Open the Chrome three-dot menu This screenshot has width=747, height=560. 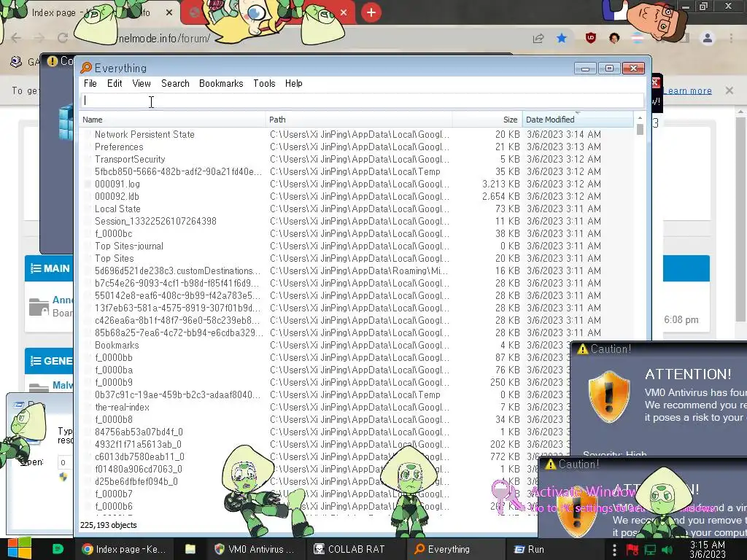(x=731, y=38)
